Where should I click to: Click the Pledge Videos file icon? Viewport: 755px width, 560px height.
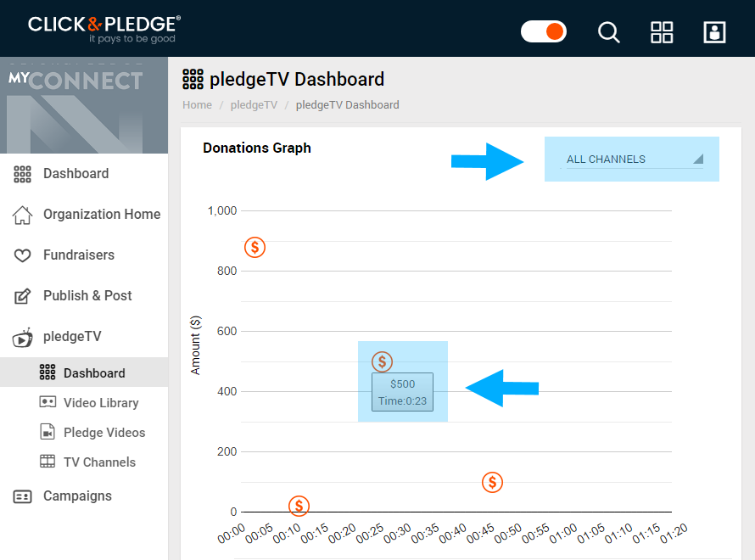pos(48,431)
